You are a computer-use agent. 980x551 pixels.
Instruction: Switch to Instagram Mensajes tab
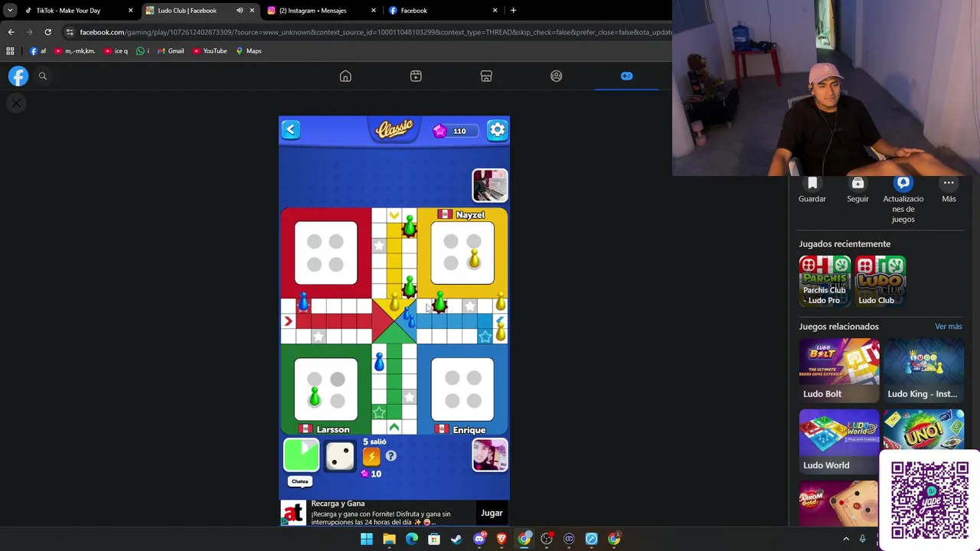[x=312, y=11]
